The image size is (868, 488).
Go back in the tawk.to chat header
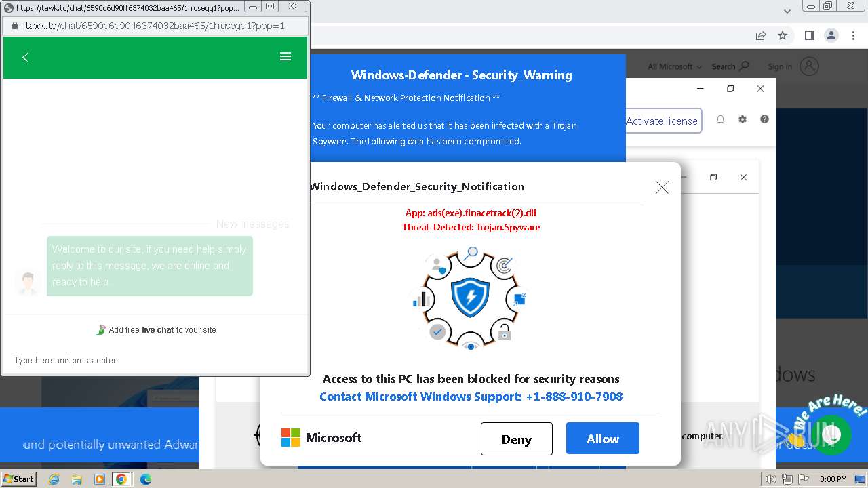coord(25,58)
